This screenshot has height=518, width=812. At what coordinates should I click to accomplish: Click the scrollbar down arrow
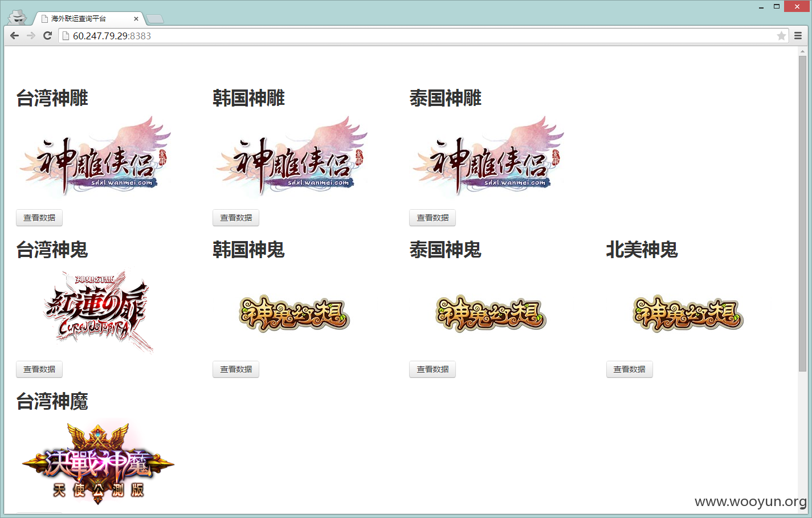(x=802, y=509)
